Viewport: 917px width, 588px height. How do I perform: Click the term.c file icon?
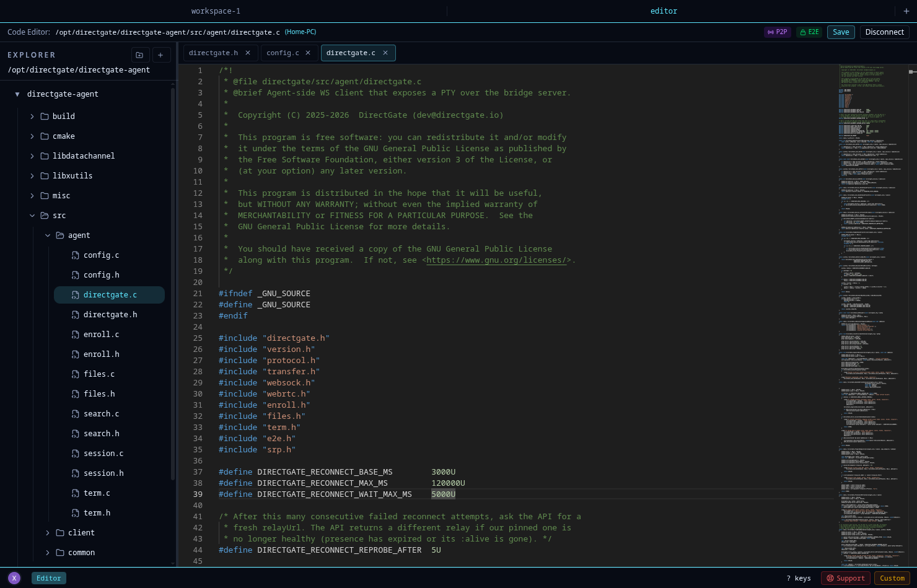(76, 493)
